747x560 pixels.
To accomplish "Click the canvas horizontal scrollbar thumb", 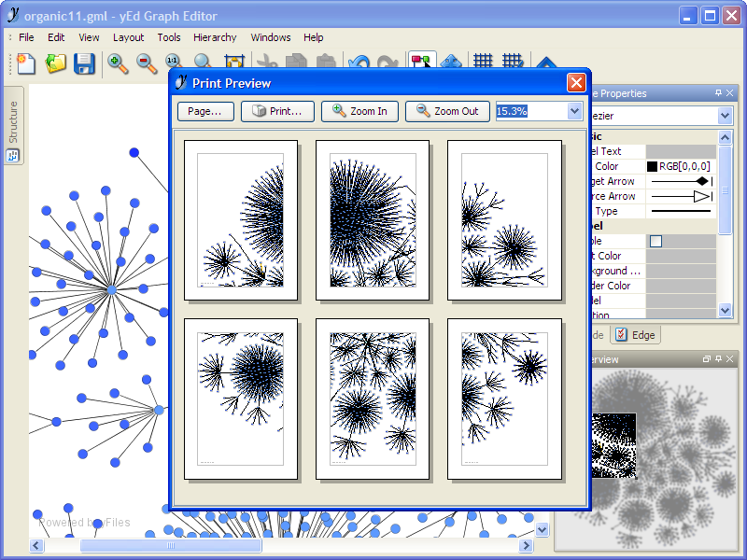I will [x=171, y=545].
